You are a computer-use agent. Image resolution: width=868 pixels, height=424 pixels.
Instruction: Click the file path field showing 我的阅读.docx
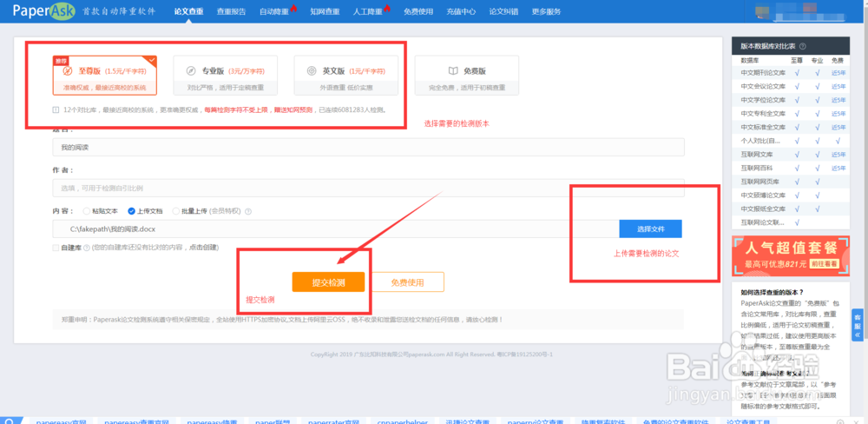point(336,229)
